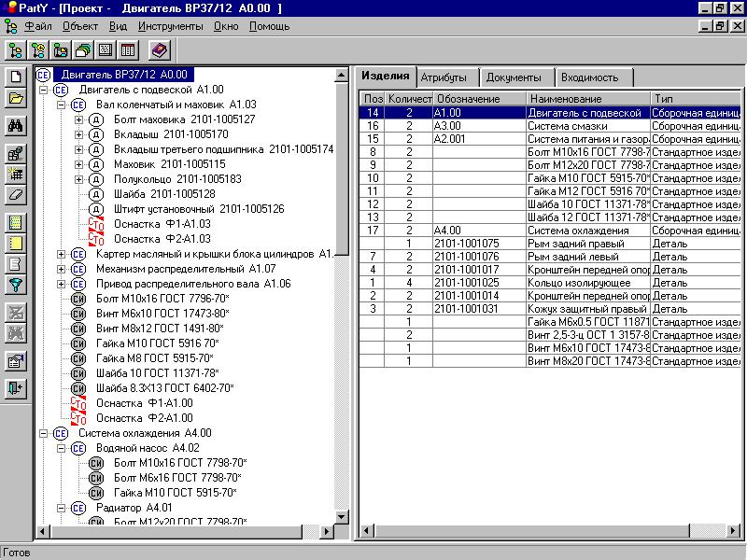747x560 pixels.
Task: Open the Файл menu
Action: click(38, 26)
